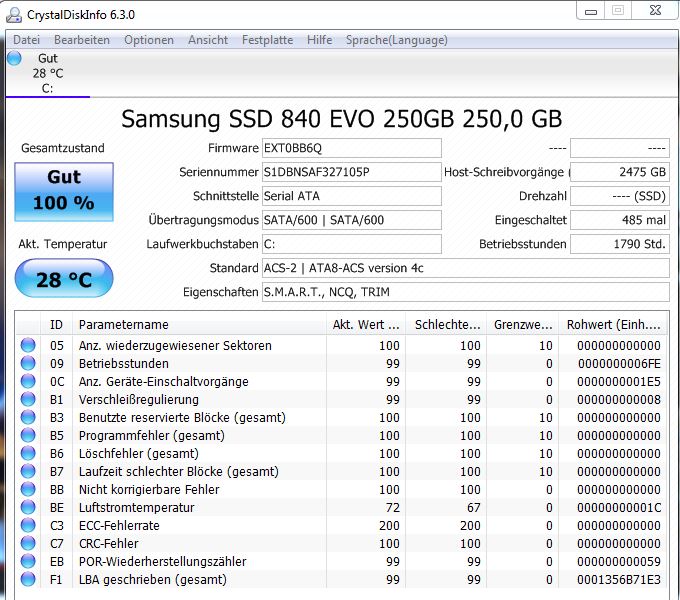Click the Gut 100 % health status button
Screen dimensions: 680x600
coord(64,192)
